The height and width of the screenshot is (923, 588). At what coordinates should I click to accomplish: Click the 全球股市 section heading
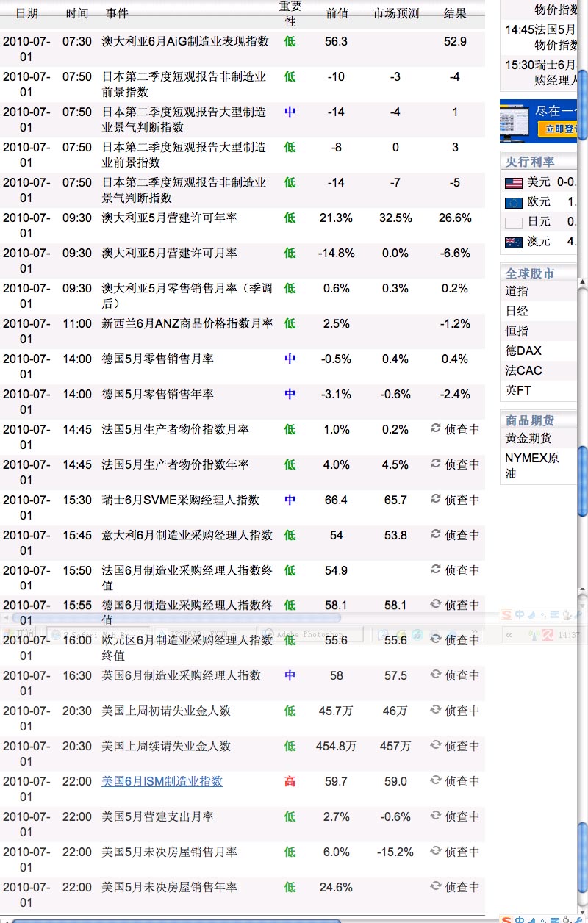(530, 273)
